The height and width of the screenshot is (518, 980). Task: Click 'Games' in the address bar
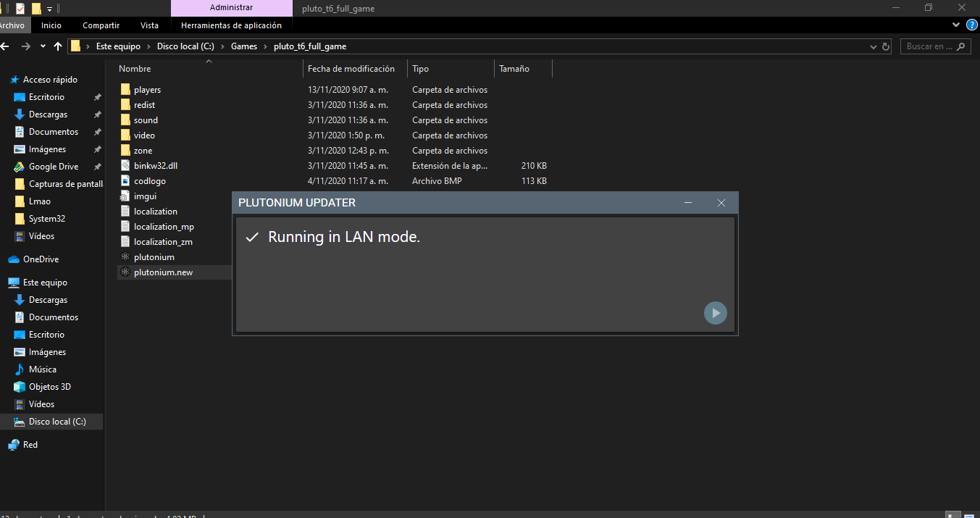(244, 46)
